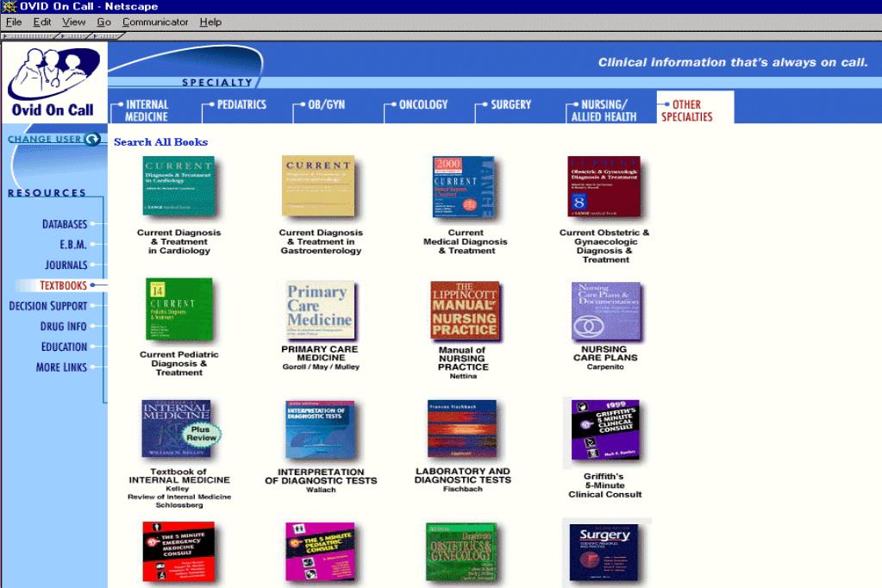Open Kelley's Internal Medicine book cover
The image size is (882, 588).
(178, 428)
